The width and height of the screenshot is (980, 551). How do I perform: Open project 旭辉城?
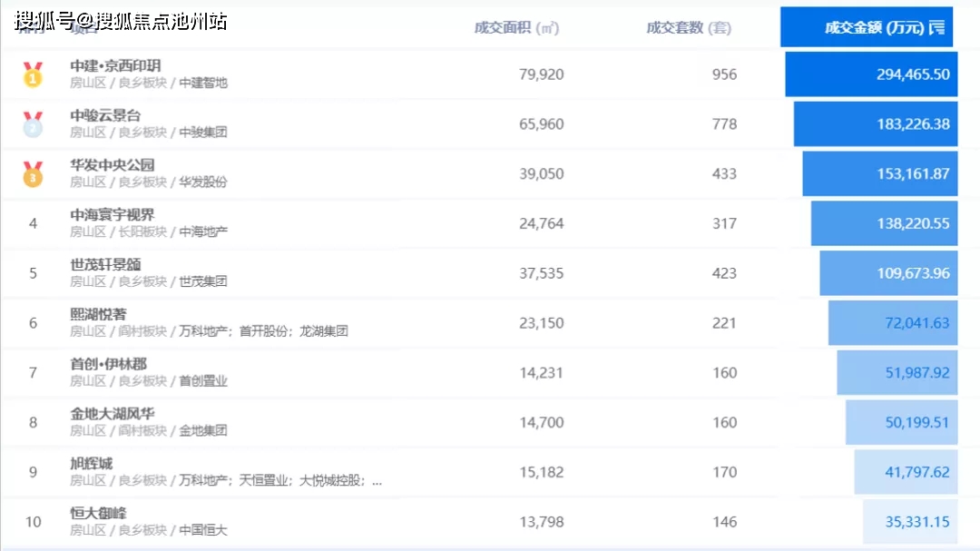point(92,464)
